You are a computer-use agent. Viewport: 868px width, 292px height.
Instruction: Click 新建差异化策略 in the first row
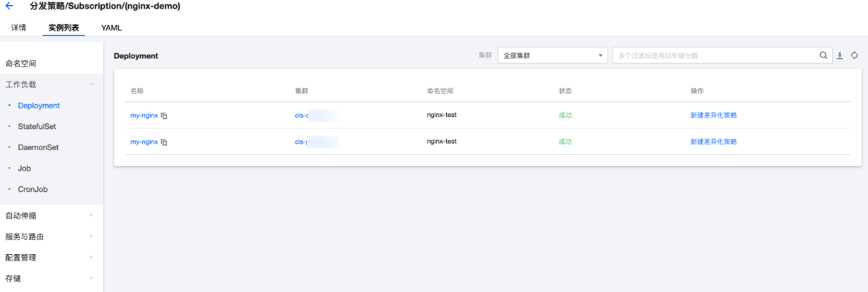click(x=713, y=116)
